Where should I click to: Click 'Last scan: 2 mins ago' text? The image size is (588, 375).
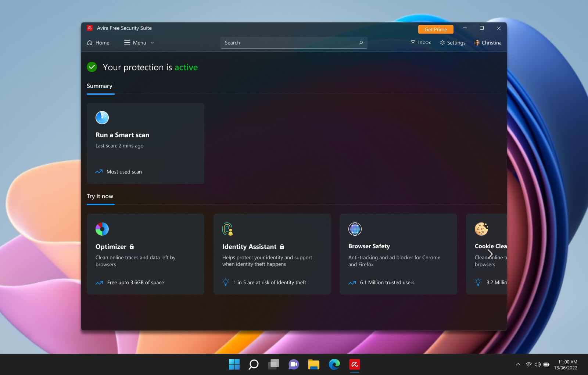pyautogui.click(x=119, y=146)
